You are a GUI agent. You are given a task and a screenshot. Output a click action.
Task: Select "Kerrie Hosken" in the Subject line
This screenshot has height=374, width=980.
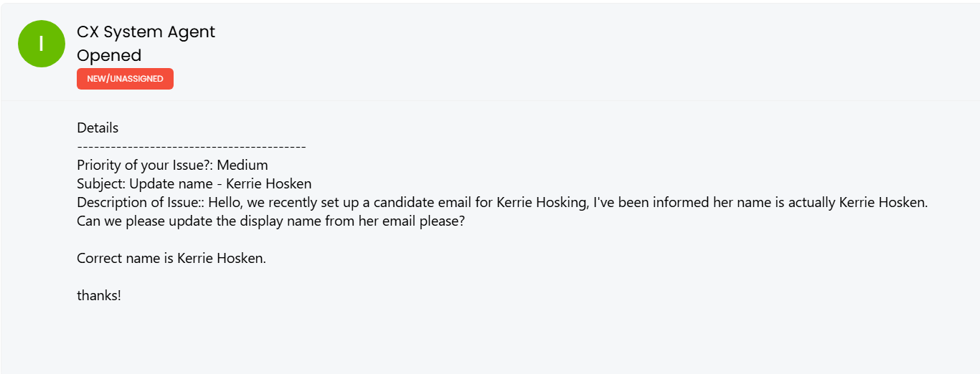point(269,184)
